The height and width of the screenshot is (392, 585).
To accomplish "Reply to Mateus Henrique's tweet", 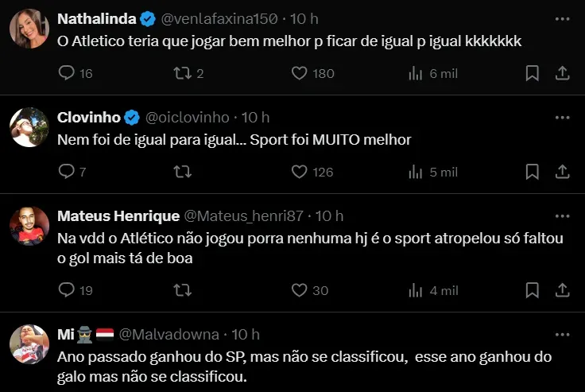I will (x=67, y=290).
